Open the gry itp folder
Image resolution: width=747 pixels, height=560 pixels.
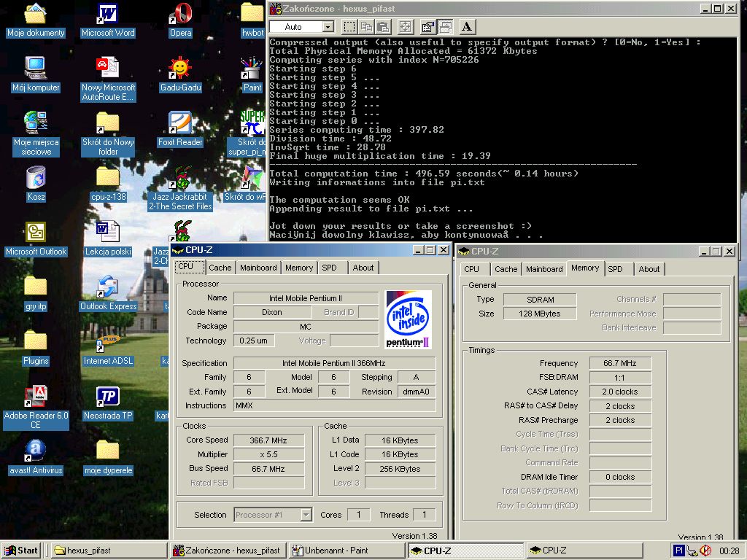tap(36, 294)
